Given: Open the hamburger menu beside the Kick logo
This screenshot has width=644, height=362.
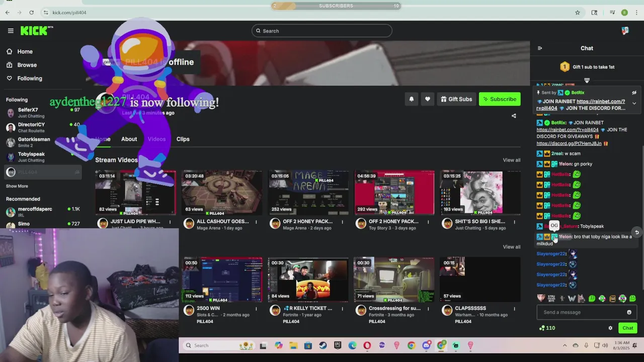Looking at the screenshot, I should click(x=11, y=31).
